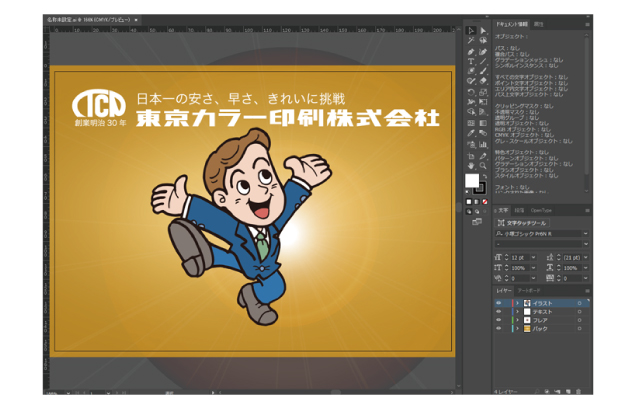Screen dimensions: 629x412
Task: Click the white Fill color box
Action: (472, 181)
